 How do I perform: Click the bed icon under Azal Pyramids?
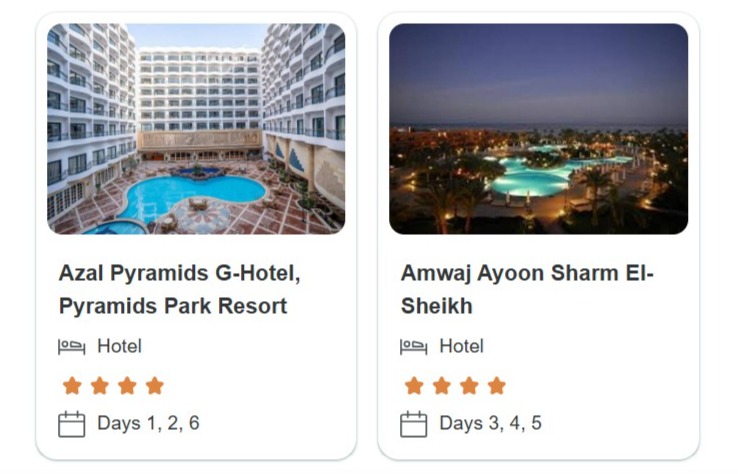[71, 347]
